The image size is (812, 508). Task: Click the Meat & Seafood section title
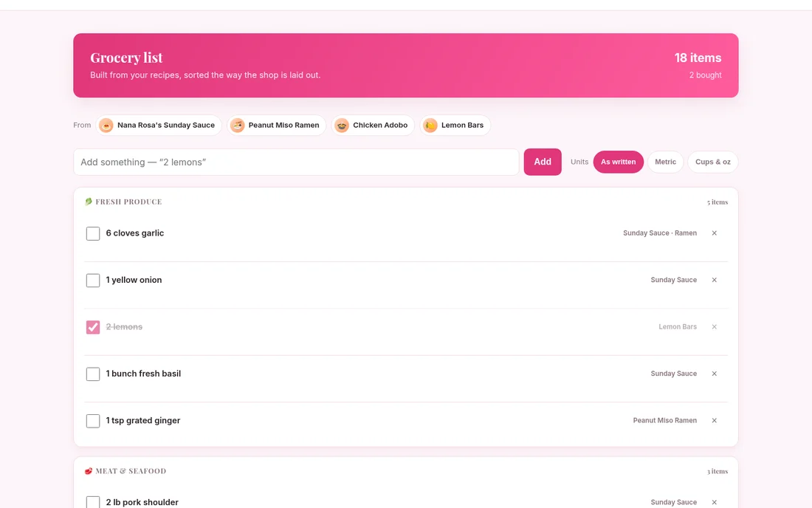point(131,471)
